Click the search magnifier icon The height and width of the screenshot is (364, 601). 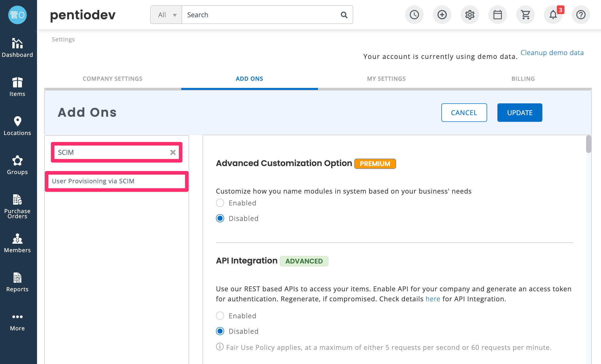344,15
